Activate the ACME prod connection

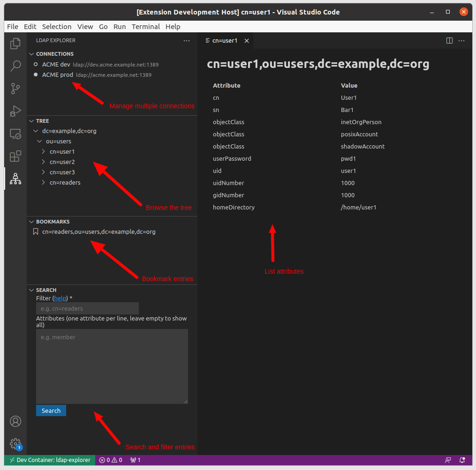tap(113, 75)
